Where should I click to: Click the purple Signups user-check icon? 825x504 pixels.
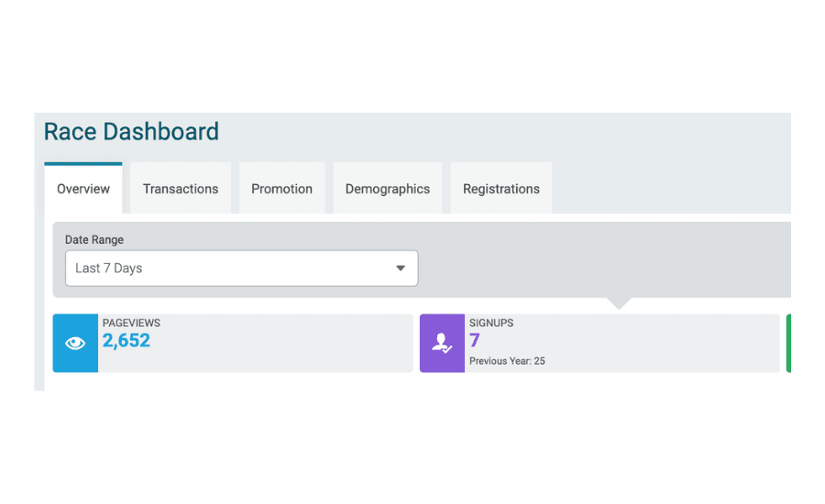click(x=442, y=343)
